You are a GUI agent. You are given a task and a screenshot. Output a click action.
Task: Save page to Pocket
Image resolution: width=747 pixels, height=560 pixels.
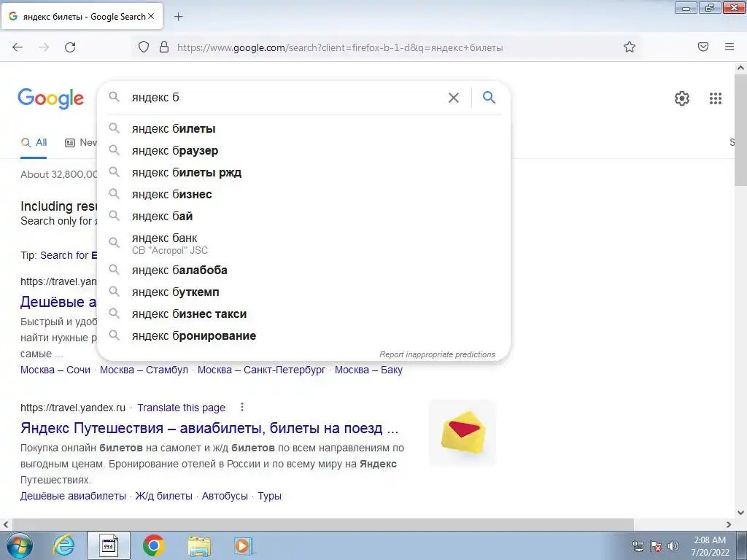pos(703,47)
